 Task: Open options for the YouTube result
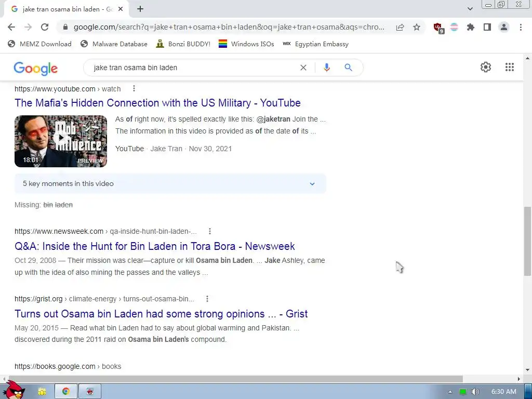(x=134, y=88)
